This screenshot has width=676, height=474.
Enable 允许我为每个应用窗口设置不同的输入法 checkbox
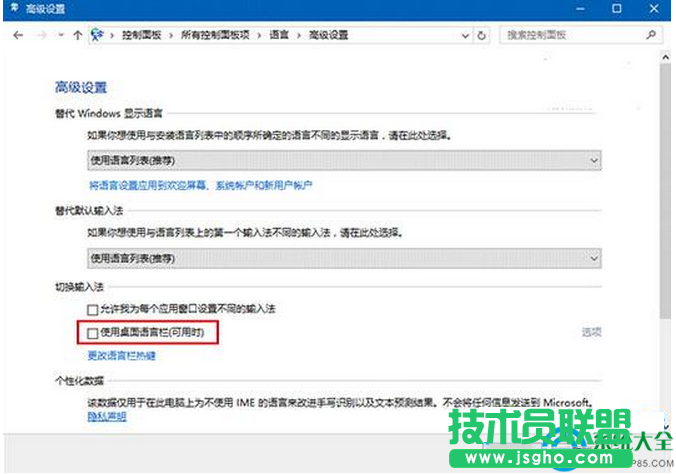[x=93, y=311]
